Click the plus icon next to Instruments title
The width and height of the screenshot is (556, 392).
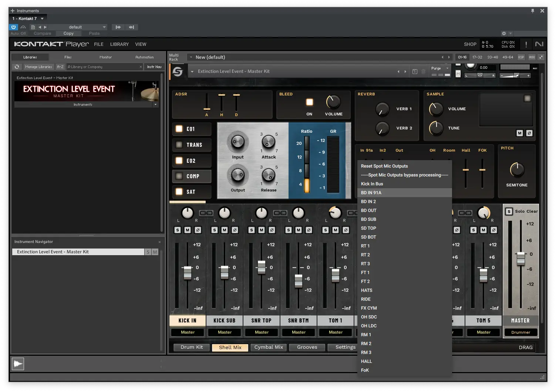[x=13, y=11]
